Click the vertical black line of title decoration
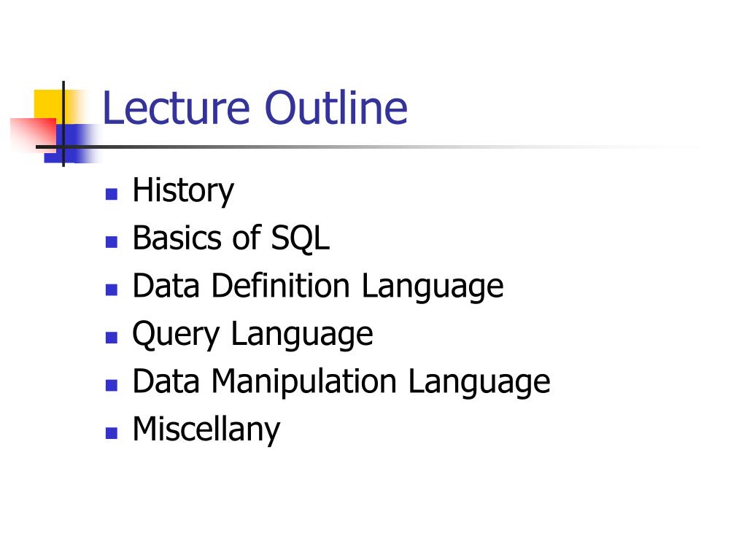The image size is (747, 560). point(63,124)
